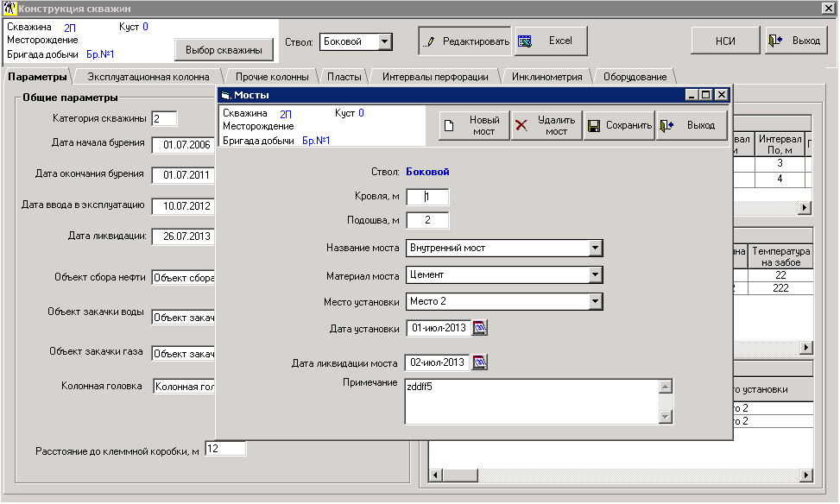This screenshot has width=840, height=504.
Task: Expand the Материал моста dropdown
Action: (595, 274)
